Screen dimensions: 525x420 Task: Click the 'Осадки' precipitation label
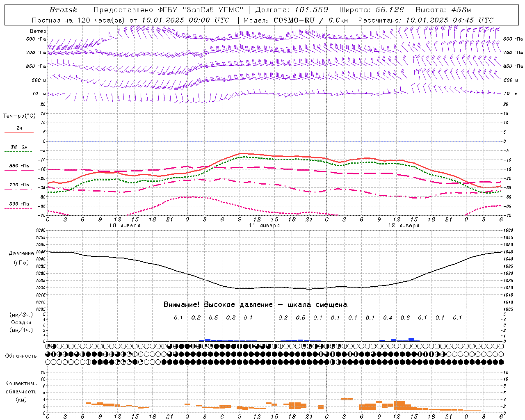21,322
